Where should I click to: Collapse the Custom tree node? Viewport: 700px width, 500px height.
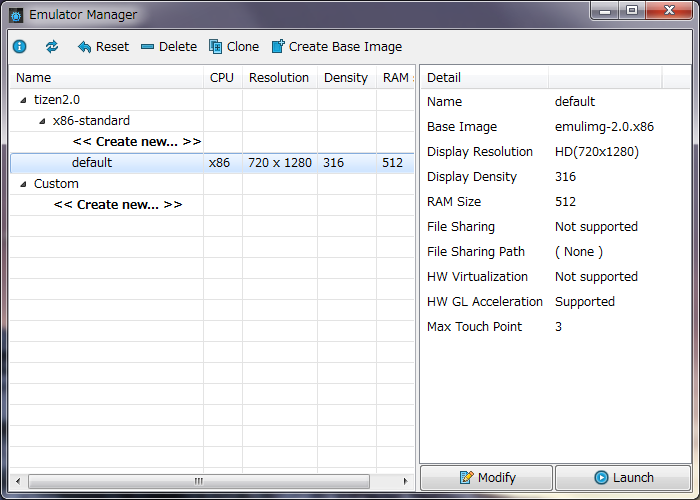tap(24, 184)
